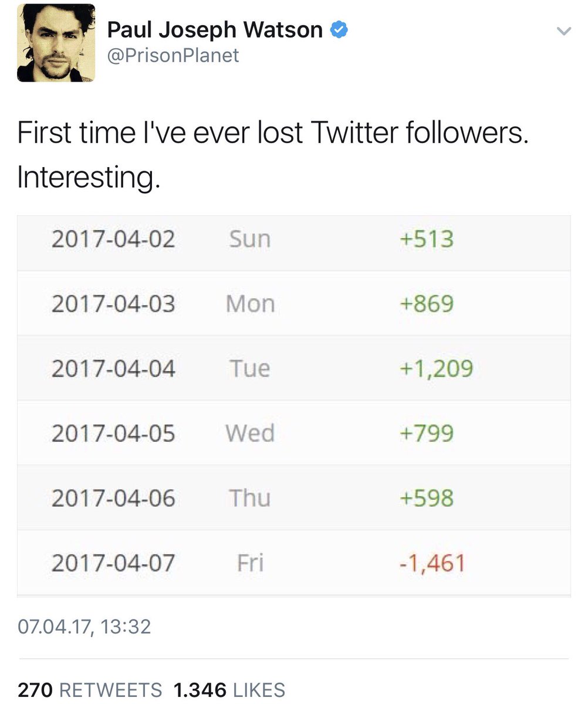
Task: Click the Paul Joseph Watson display name
Action: [x=215, y=29]
